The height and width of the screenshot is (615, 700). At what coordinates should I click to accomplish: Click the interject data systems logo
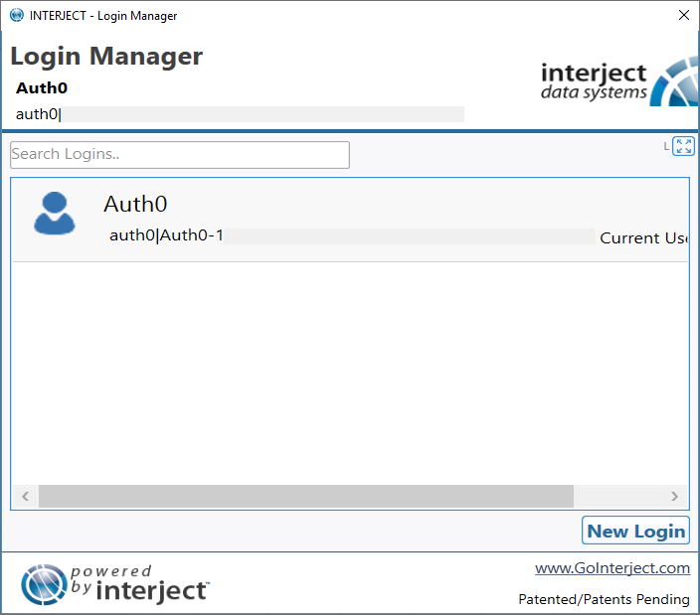click(x=619, y=81)
